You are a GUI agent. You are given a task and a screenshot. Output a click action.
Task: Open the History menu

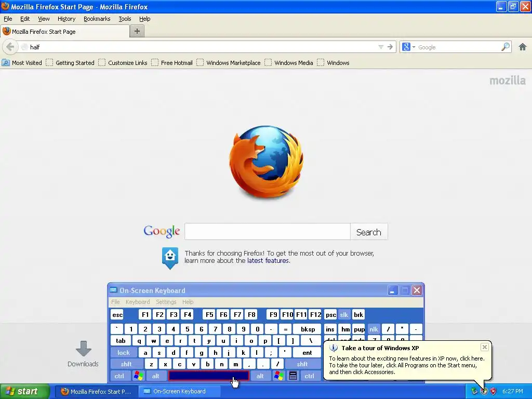(x=66, y=19)
